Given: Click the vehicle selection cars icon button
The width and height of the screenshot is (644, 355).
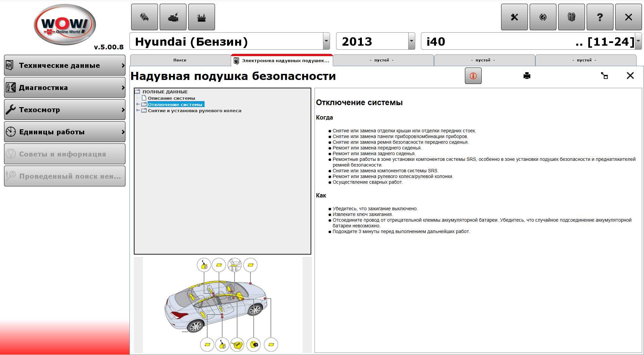Looking at the screenshot, I should [145, 17].
